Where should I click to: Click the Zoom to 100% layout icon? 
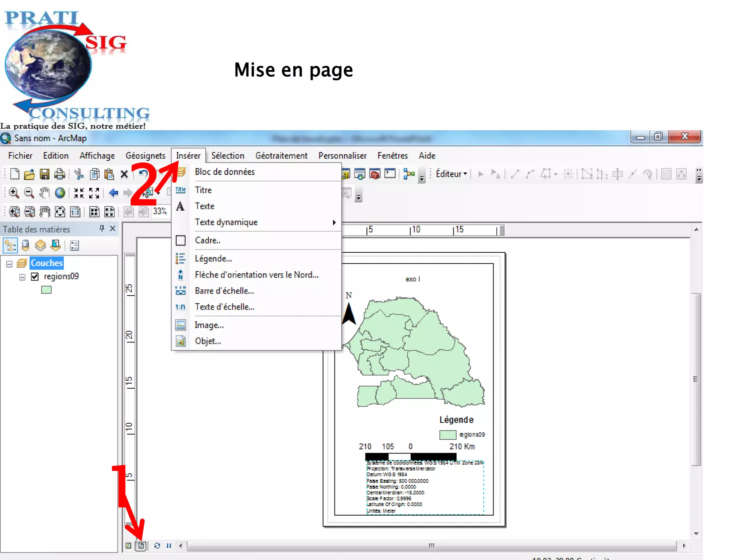point(75,212)
